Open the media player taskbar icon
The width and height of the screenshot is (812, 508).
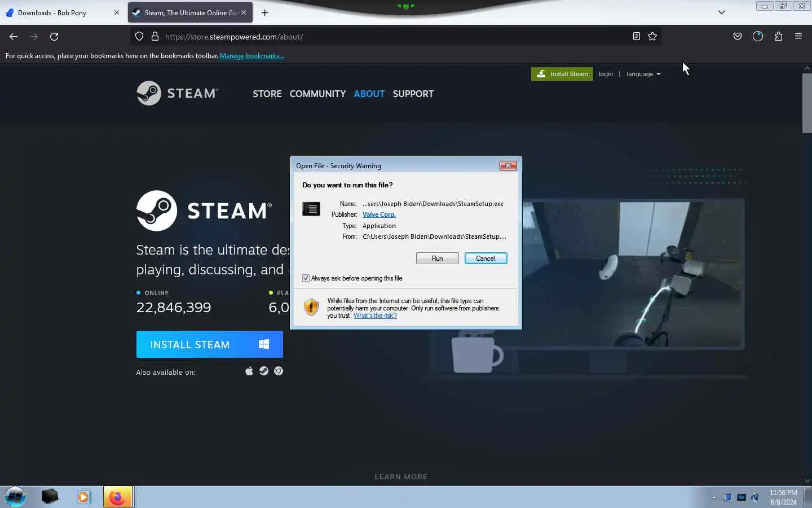(x=84, y=497)
